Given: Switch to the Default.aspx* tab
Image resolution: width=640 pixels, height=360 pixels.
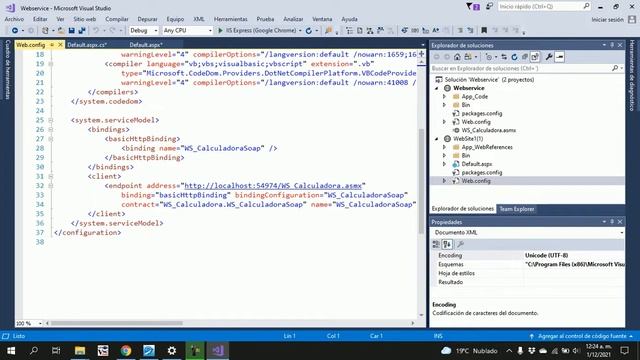Looking at the screenshot, I should coord(146,45).
